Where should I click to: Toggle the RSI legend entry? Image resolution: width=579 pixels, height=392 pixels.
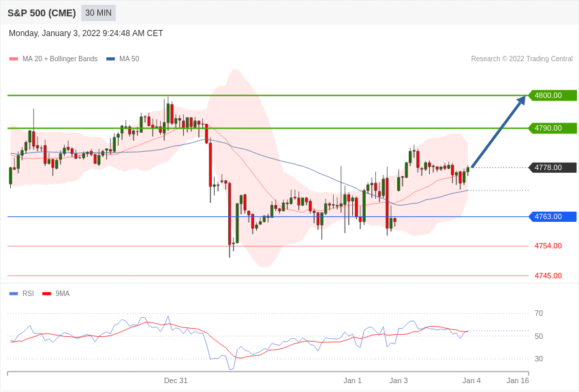tap(21, 293)
